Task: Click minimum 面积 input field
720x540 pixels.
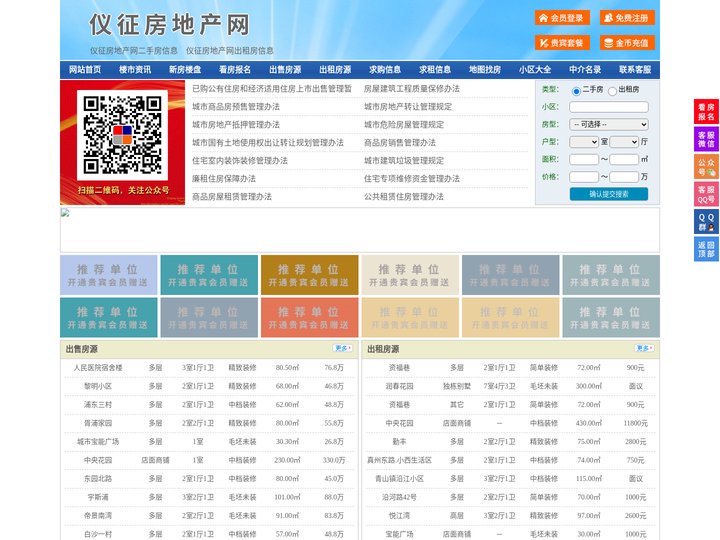Action: (x=584, y=159)
